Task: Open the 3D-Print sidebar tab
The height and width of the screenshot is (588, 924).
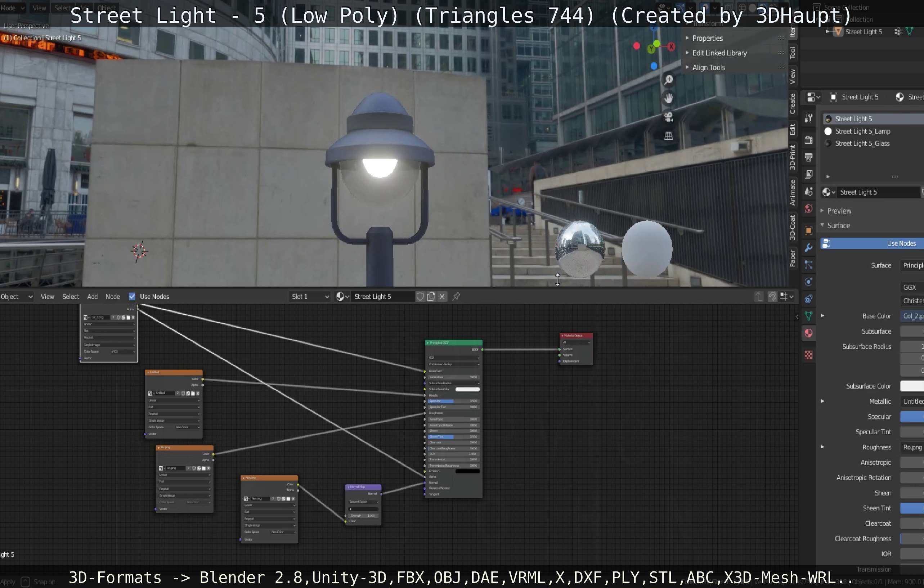Action: [x=792, y=157]
